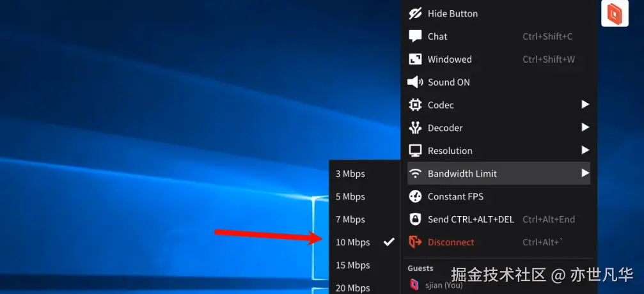This screenshot has width=644, height=294.
Task: Click the red Disconnect exit icon
Action: click(415, 242)
